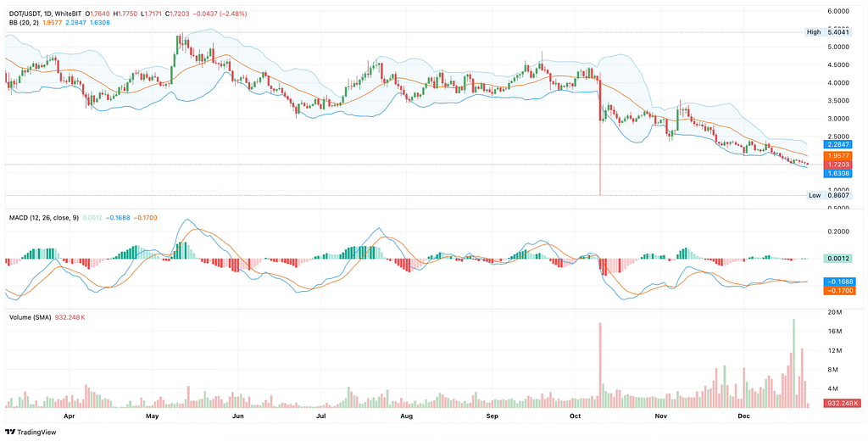Open the MACD (12, 26, close, 9) legend

pos(44,218)
